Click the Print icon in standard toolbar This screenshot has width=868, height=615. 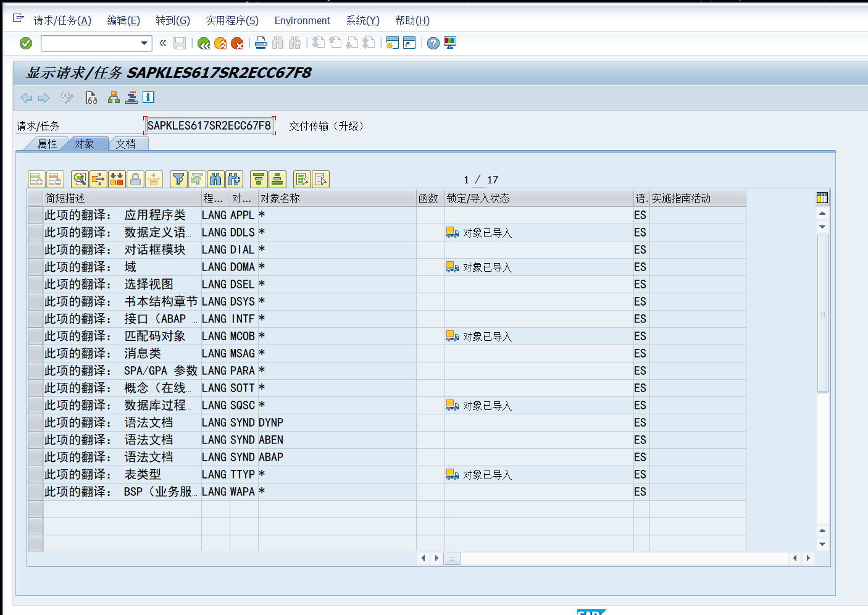pos(261,43)
